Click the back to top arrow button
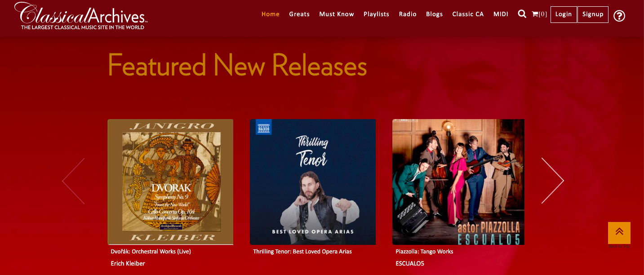 click(x=619, y=233)
